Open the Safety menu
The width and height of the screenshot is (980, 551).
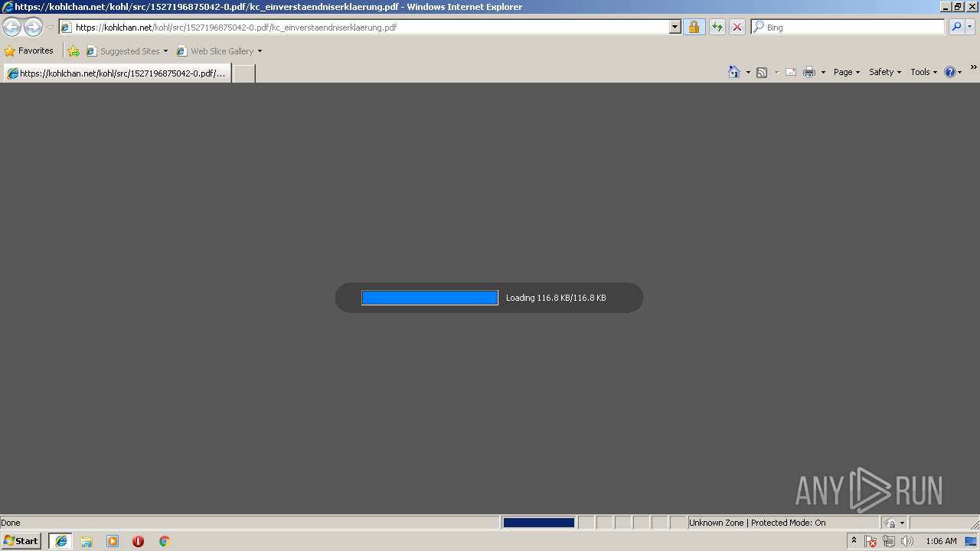pos(885,72)
